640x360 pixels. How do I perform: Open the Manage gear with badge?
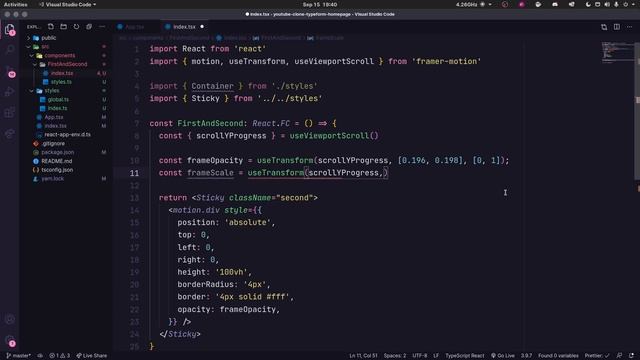tap(10, 340)
